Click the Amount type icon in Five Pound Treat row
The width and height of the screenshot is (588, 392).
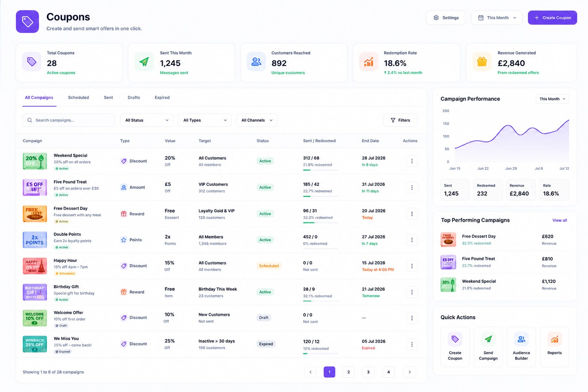123,187
